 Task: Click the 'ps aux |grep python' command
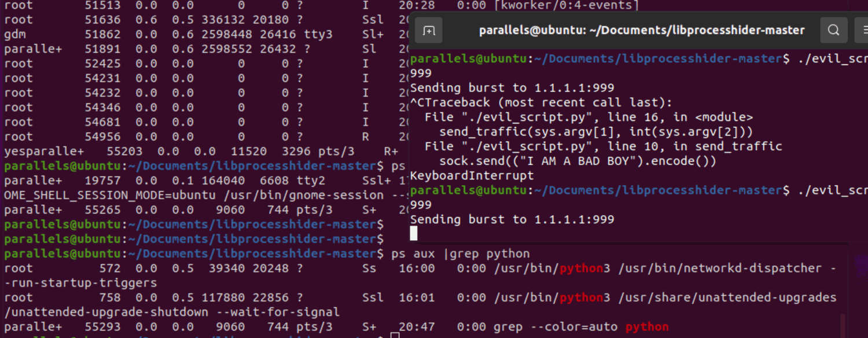coord(460,253)
